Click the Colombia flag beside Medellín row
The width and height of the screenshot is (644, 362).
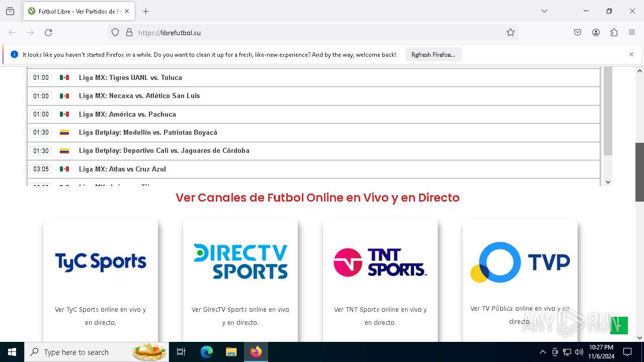coord(64,132)
